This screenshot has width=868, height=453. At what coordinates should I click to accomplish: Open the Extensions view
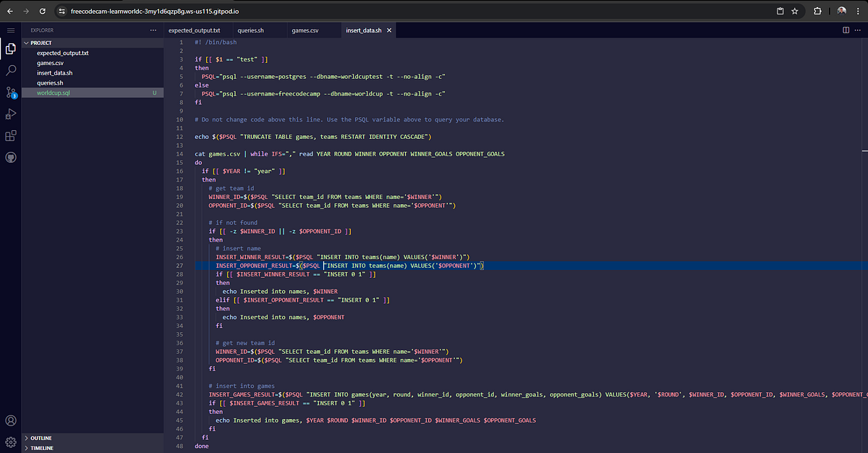(10, 135)
